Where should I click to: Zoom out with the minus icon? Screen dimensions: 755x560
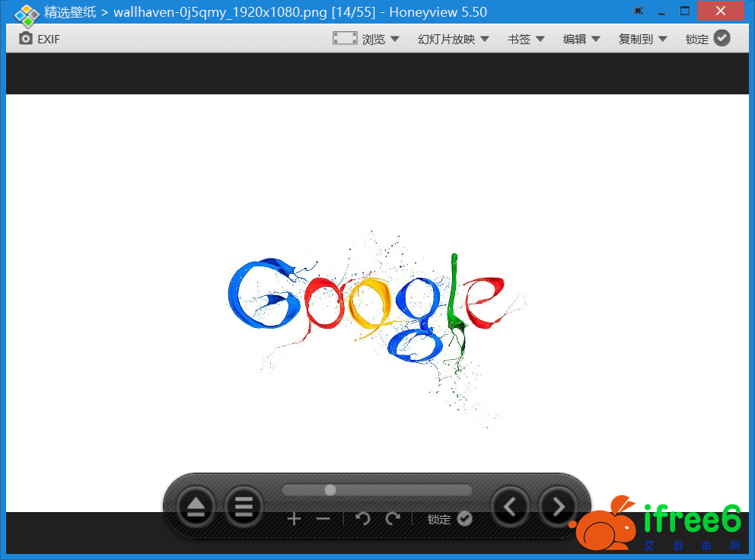[x=323, y=519]
